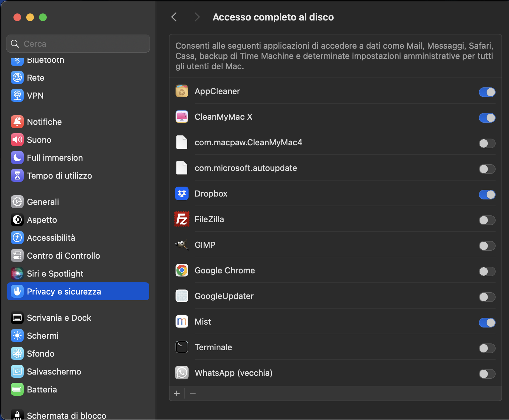Click the Tempo di utilizzo hourglass icon
The width and height of the screenshot is (509, 420).
(17, 175)
